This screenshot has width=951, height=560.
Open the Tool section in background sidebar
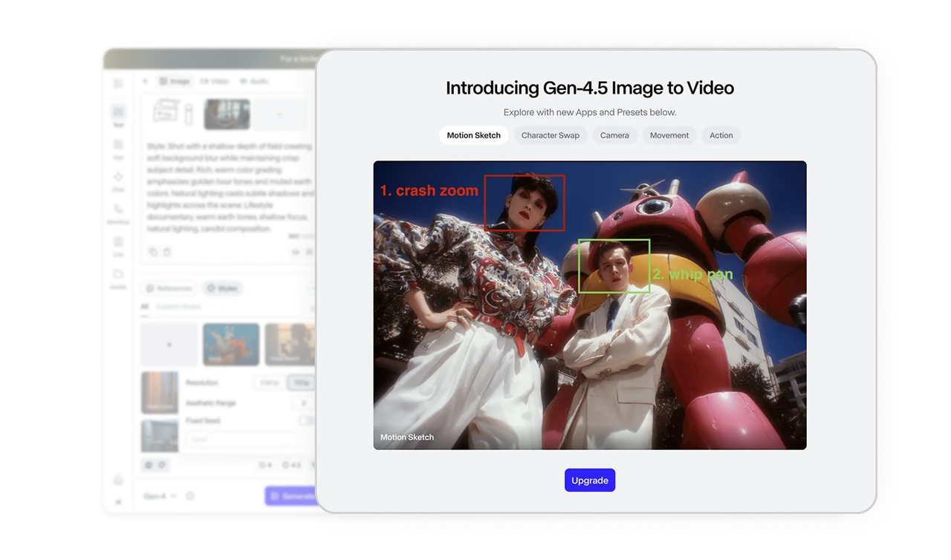click(x=118, y=115)
